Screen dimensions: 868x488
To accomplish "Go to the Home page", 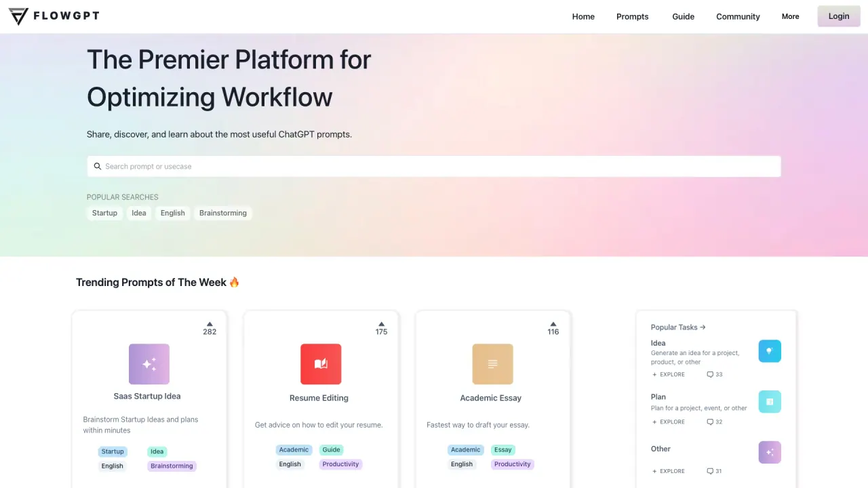I will [583, 16].
